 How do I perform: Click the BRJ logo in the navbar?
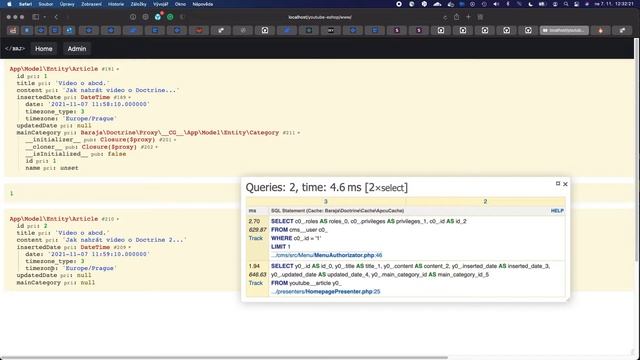point(15,49)
